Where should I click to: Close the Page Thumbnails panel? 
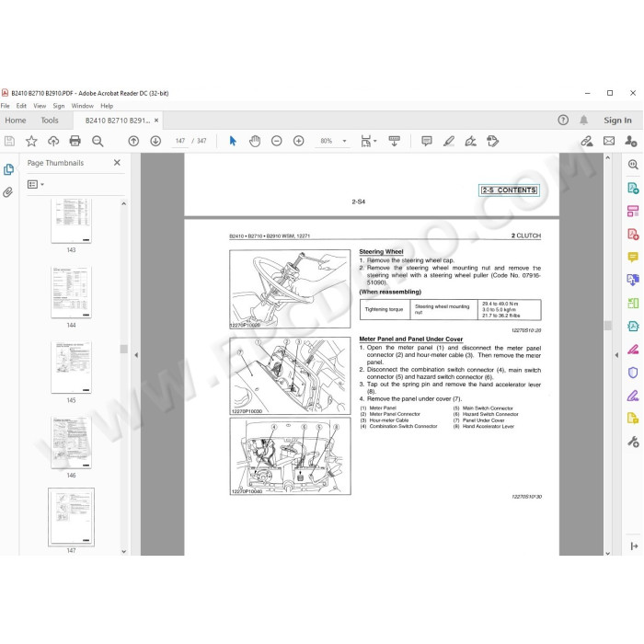(117, 163)
